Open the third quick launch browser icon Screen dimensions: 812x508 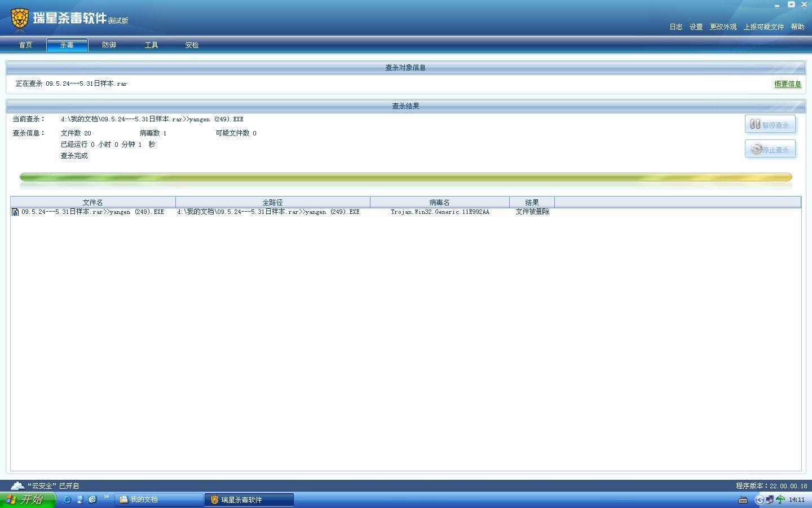93,500
